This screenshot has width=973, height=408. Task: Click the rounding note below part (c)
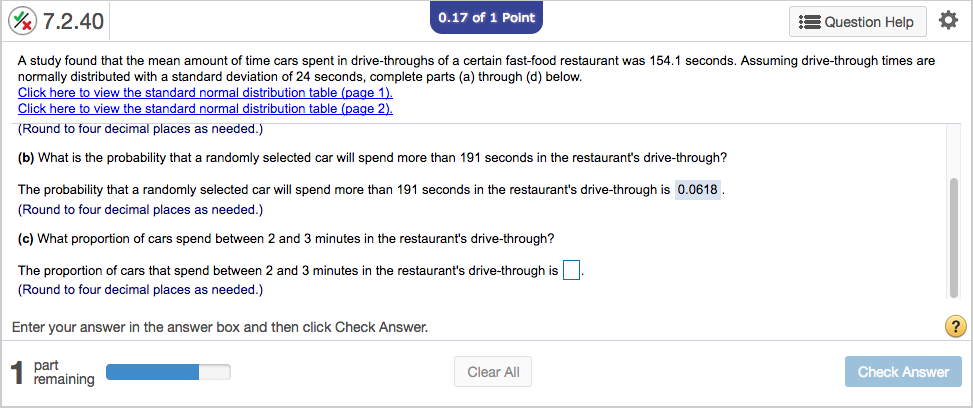pyautogui.click(x=140, y=290)
